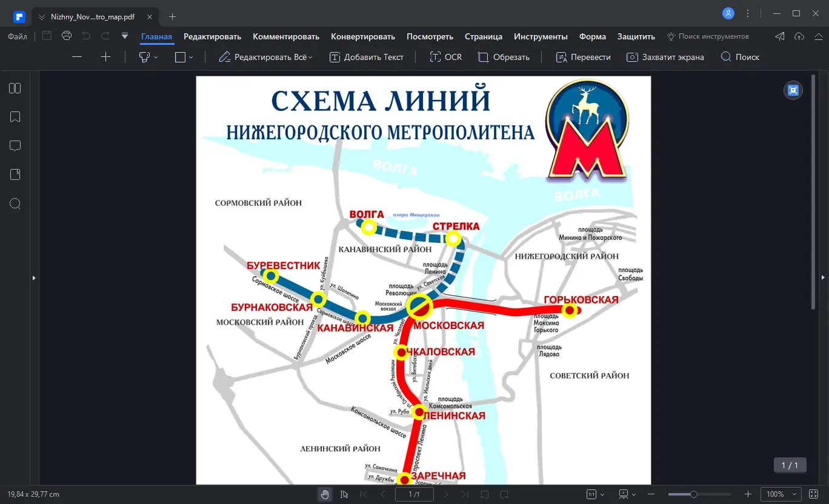Open the page display mode dropdown

pos(634,494)
